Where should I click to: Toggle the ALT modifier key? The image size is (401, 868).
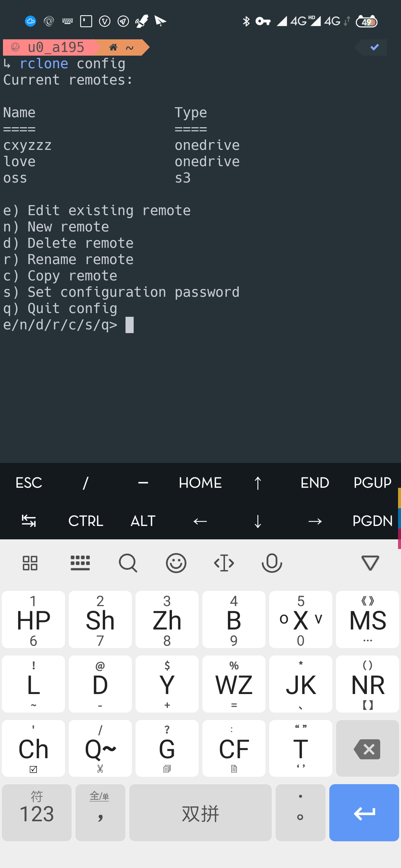(x=143, y=521)
